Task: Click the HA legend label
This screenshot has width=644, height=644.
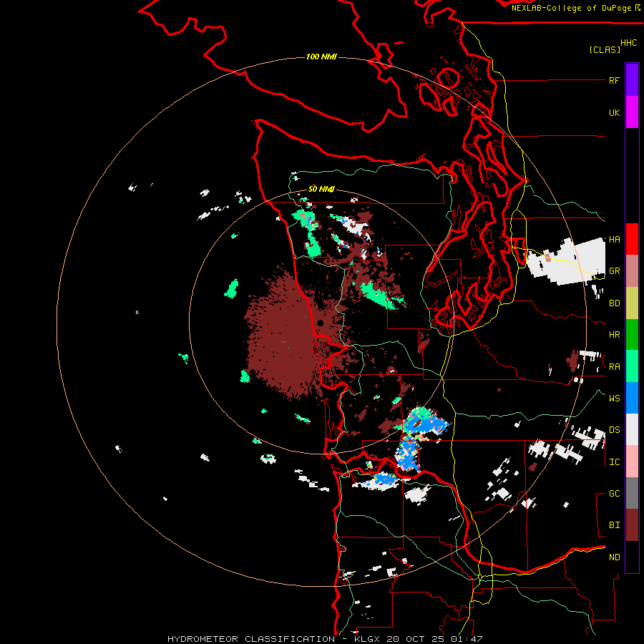Action: (x=614, y=240)
